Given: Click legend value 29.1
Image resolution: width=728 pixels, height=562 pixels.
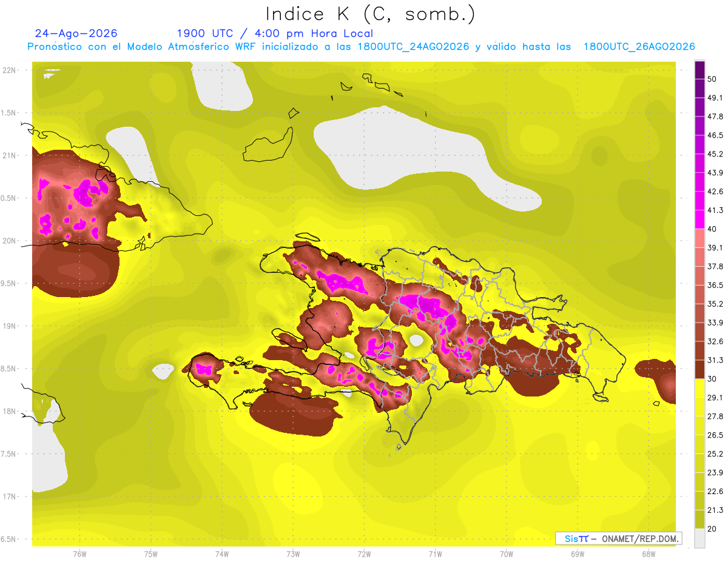Looking at the screenshot, I should (715, 397).
